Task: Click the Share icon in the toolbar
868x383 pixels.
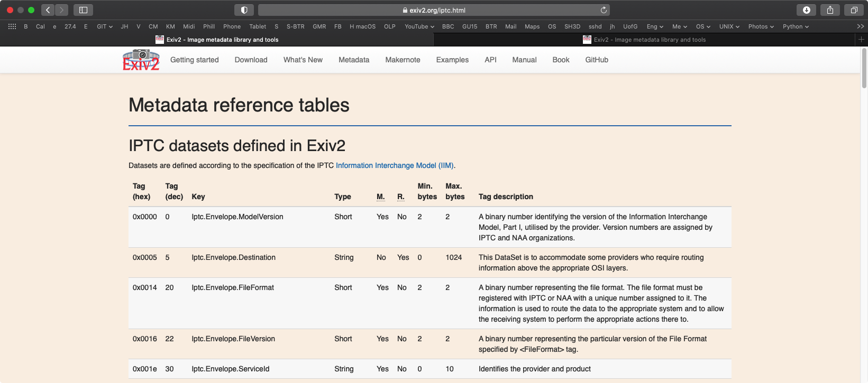Action: (x=830, y=10)
